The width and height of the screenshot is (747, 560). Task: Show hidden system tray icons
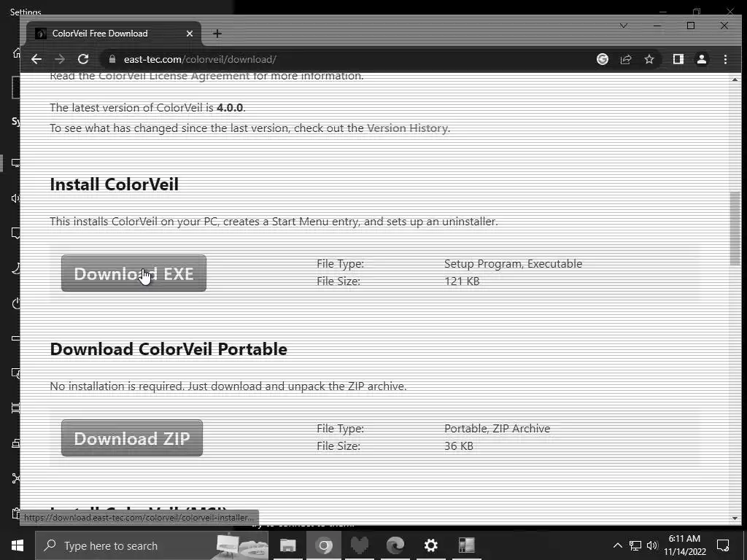(x=617, y=545)
